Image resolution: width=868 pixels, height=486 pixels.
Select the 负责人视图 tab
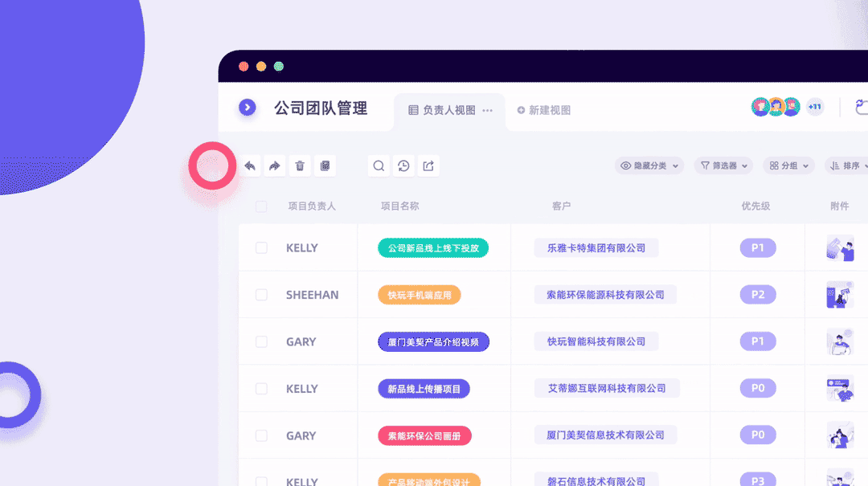(x=442, y=111)
